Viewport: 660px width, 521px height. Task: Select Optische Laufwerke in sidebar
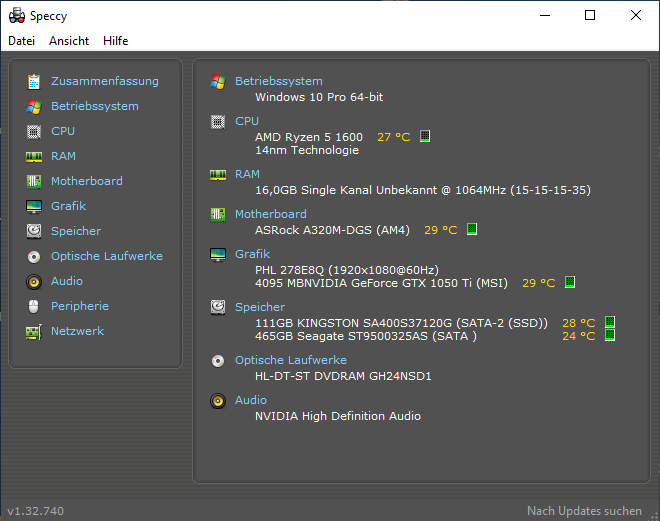click(x=107, y=256)
